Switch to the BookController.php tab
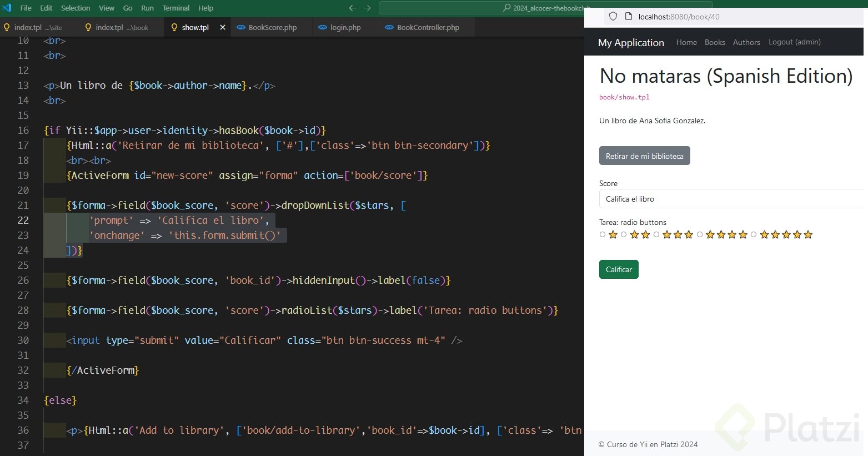The width and height of the screenshot is (868, 456). 428,27
